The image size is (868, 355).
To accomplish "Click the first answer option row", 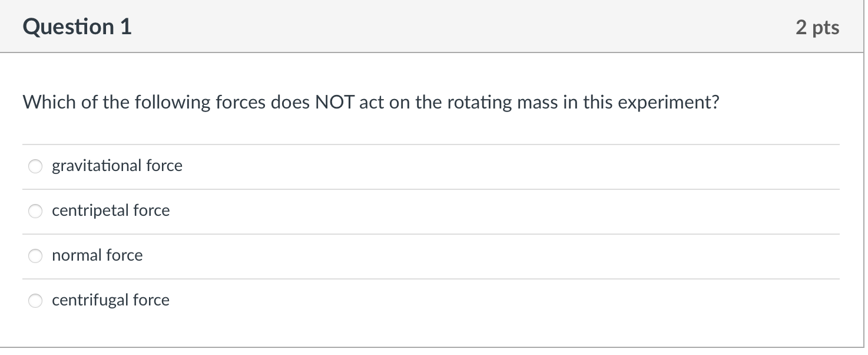I will [x=236, y=166].
